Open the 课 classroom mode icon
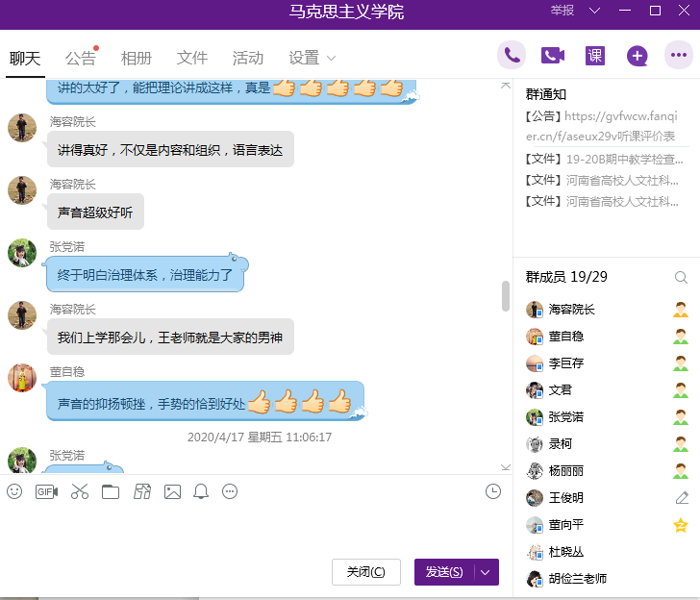The image size is (700, 600). [x=595, y=56]
